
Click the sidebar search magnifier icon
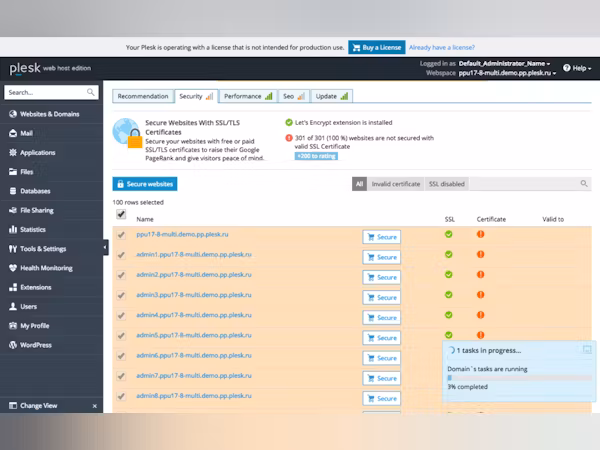91,92
